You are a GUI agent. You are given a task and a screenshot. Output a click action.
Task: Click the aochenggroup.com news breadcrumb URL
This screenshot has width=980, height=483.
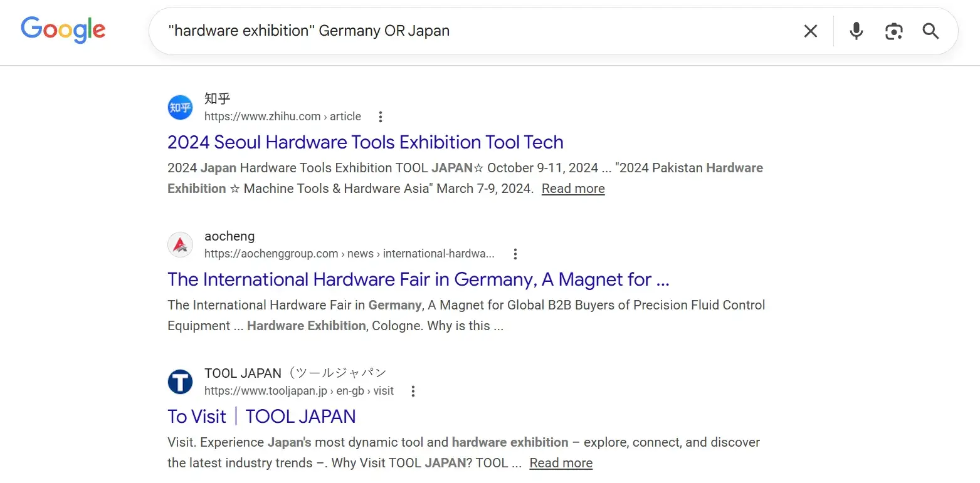click(x=349, y=253)
